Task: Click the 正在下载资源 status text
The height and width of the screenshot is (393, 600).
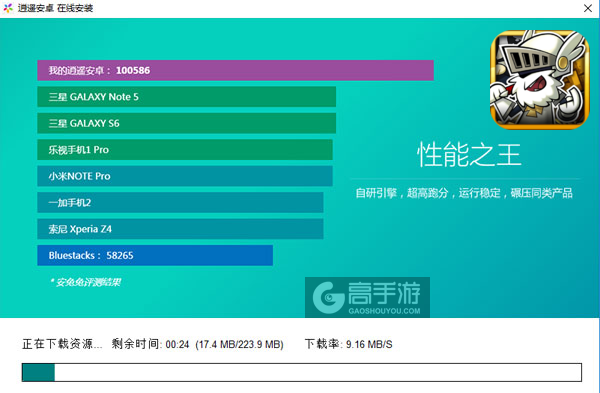Action: tap(62, 344)
